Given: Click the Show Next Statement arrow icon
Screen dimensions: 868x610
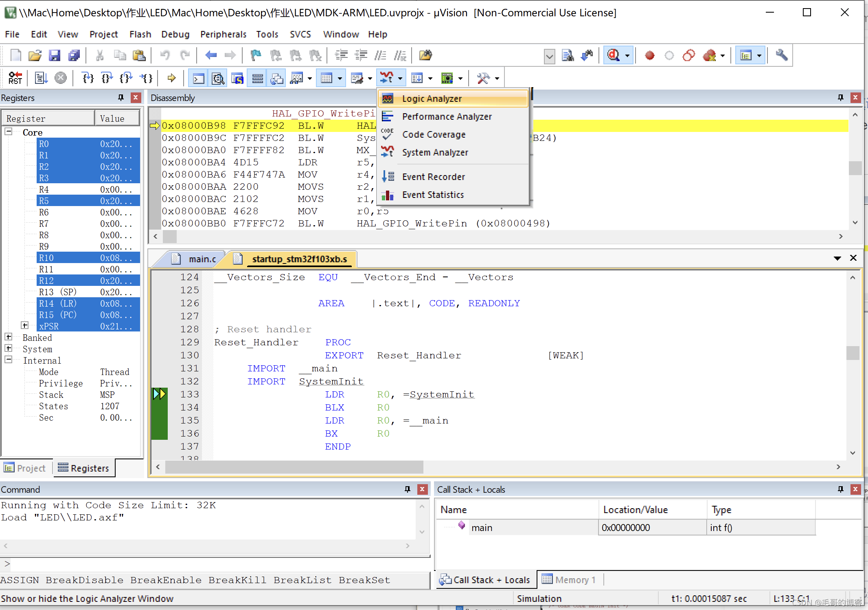Looking at the screenshot, I should coord(171,78).
